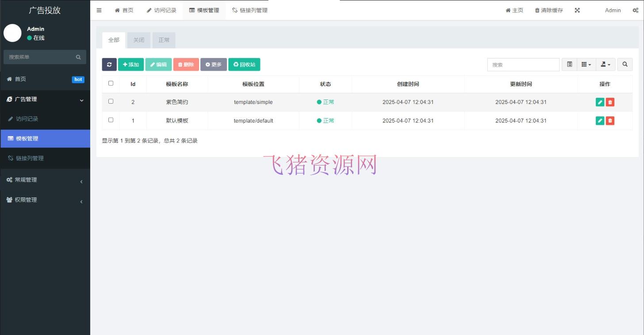Open the 首页 top navigation tab
The image size is (644, 335).
[124, 10]
